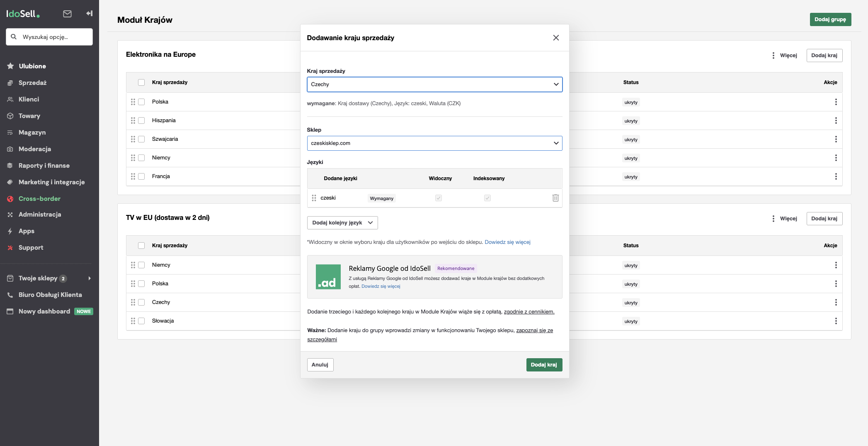This screenshot has width=868, height=446.
Task: Open Więcej menu for TV w EU group
Action: coord(784,219)
